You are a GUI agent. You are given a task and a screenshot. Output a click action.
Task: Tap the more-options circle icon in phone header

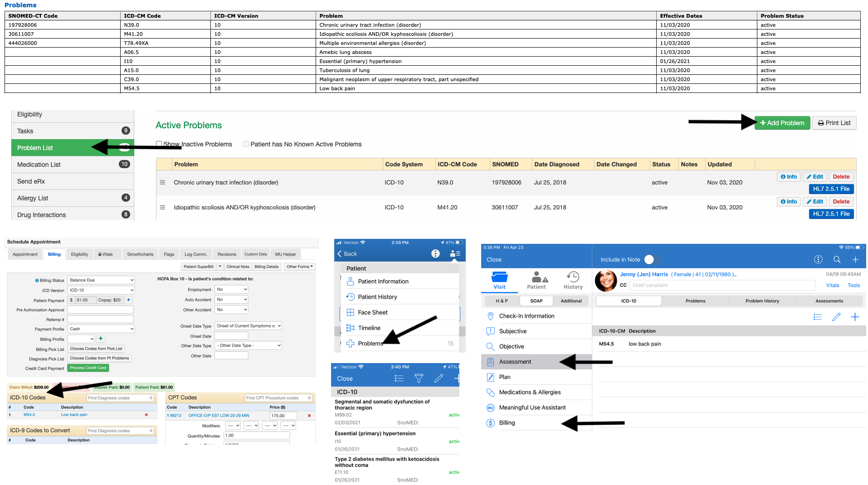coord(435,254)
